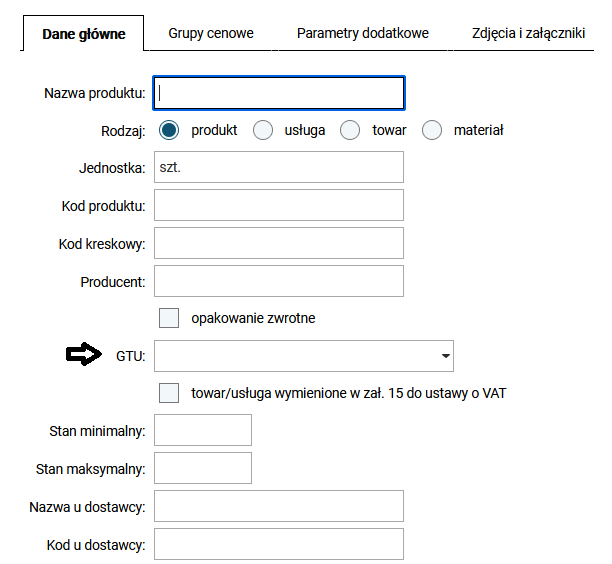
Task: Choose the usługa radio option
Action: point(263,130)
